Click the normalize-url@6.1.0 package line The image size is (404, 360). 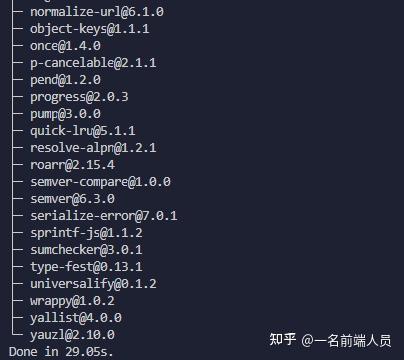tap(97, 12)
